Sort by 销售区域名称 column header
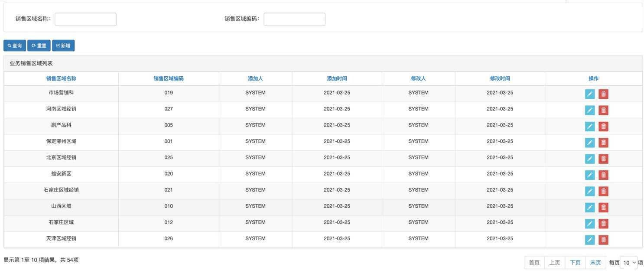 61,78
